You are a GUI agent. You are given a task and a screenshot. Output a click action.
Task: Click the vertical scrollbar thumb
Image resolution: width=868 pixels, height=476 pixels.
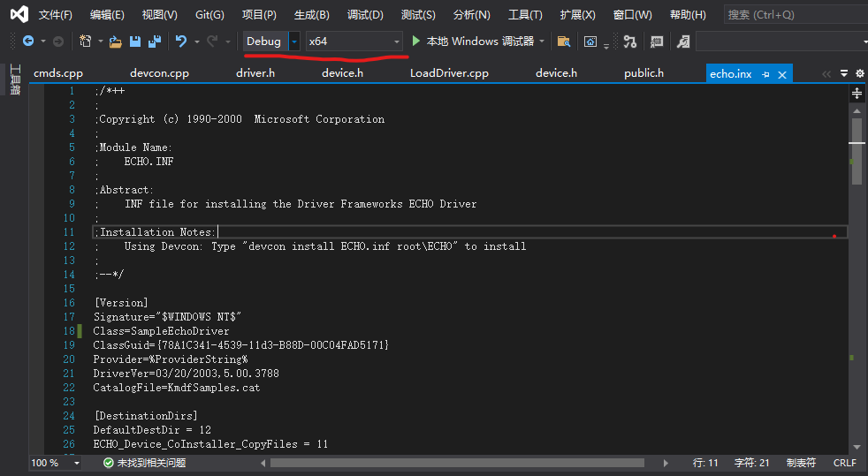point(857,150)
